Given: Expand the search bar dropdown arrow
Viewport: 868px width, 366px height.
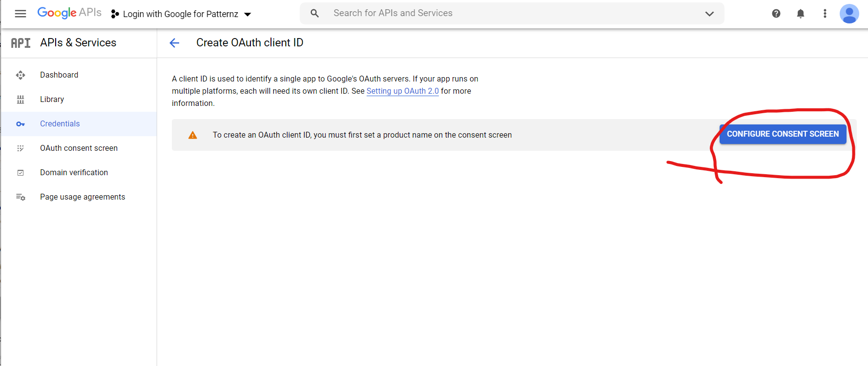Looking at the screenshot, I should point(709,14).
